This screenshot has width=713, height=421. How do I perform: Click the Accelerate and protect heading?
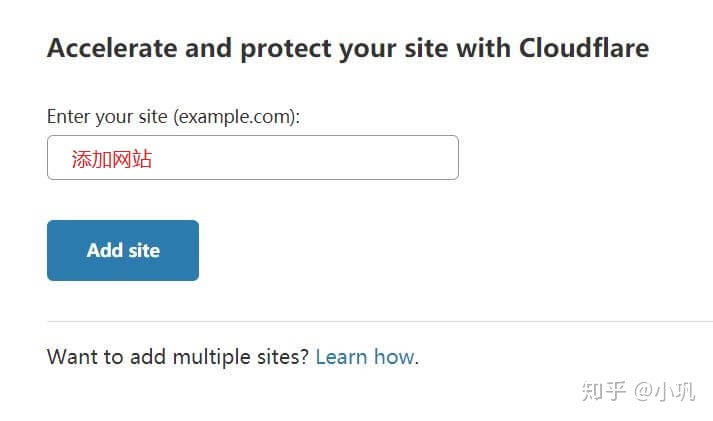tap(348, 48)
